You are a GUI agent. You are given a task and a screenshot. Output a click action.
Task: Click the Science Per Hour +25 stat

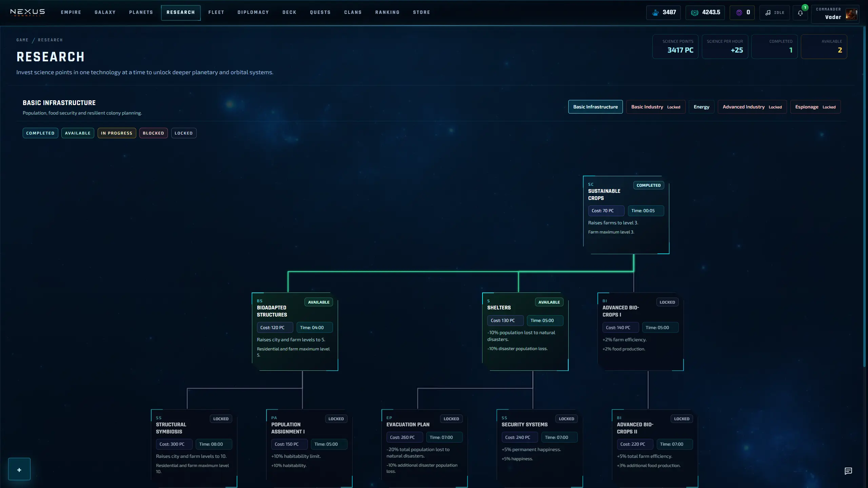[725, 46]
